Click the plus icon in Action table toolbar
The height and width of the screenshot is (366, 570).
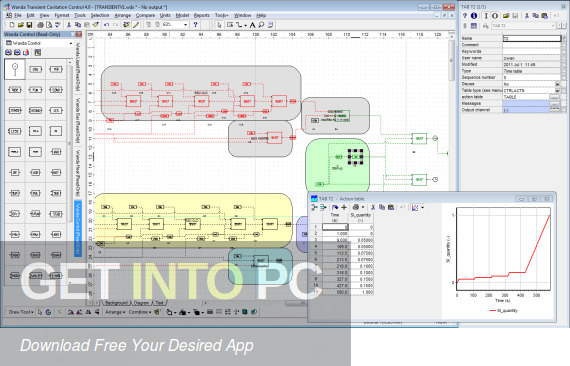pos(344,208)
